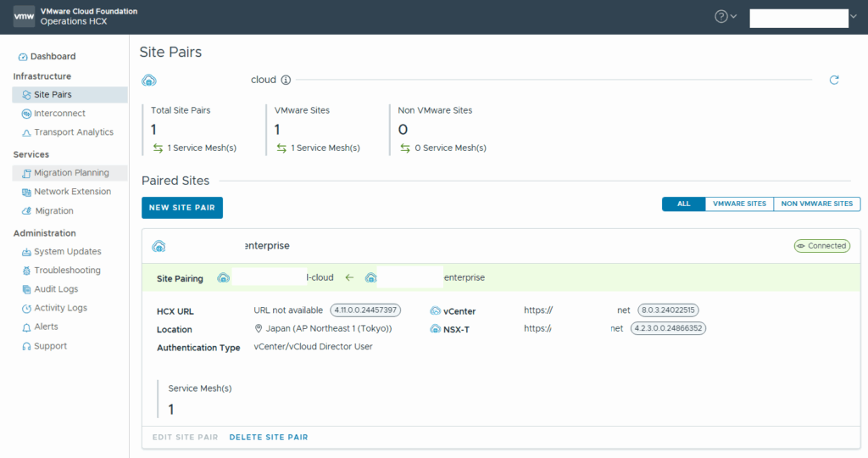
Task: Go to Migration Planning
Action: coord(71,173)
